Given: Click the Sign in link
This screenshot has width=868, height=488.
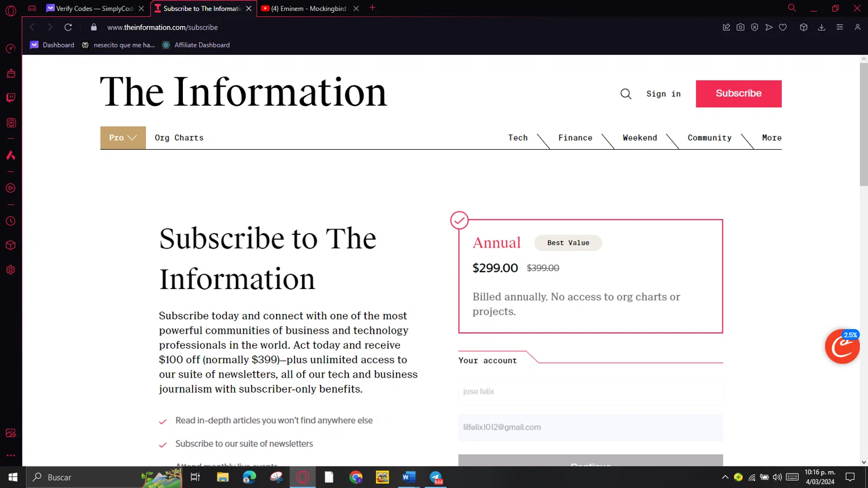Looking at the screenshot, I should coord(664,94).
